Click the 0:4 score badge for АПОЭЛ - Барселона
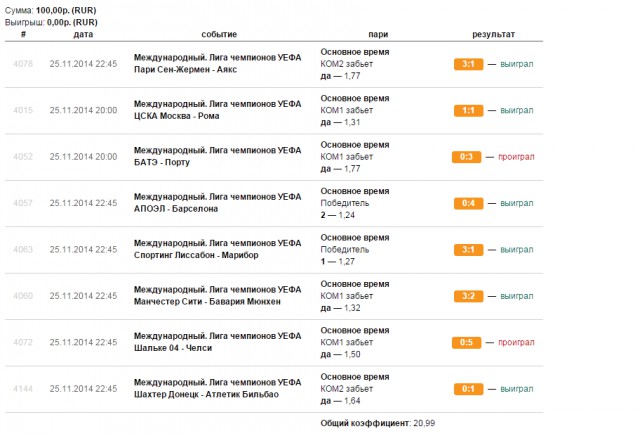This screenshot has height=436, width=640. (468, 203)
